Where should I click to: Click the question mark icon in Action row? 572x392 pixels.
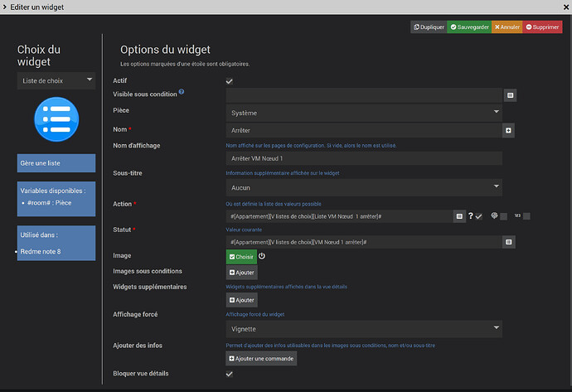[470, 216]
